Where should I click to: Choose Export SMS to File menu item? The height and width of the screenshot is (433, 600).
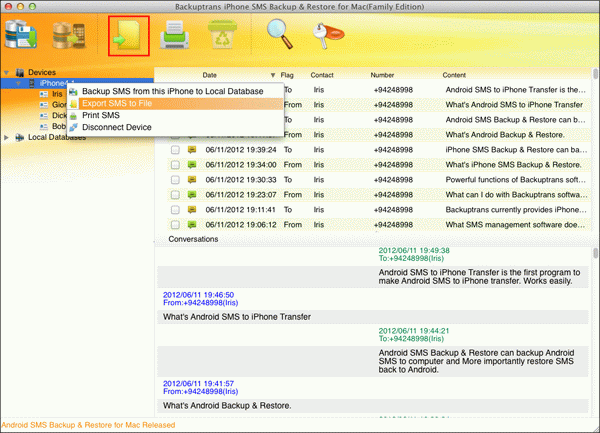(x=175, y=103)
